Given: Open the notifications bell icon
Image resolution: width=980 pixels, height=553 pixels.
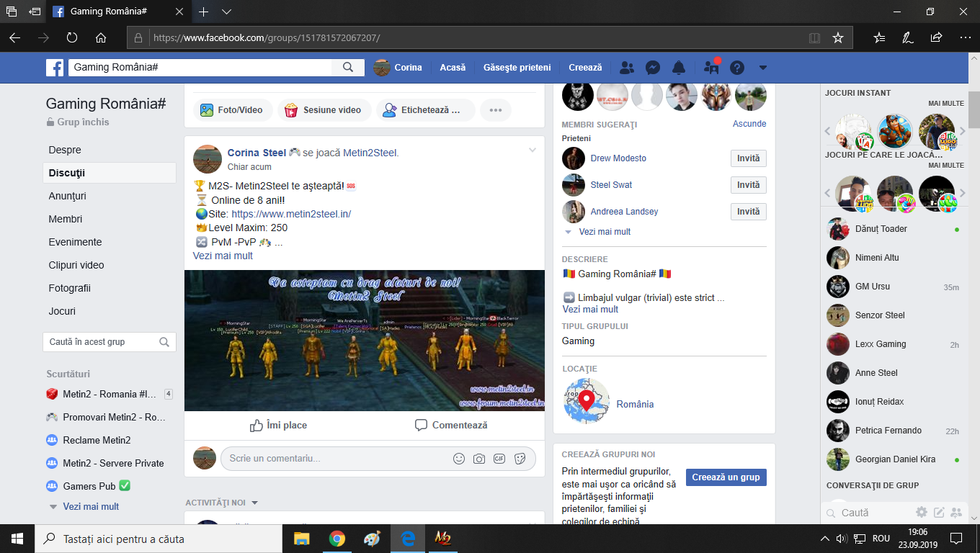Looking at the screenshot, I should (679, 68).
